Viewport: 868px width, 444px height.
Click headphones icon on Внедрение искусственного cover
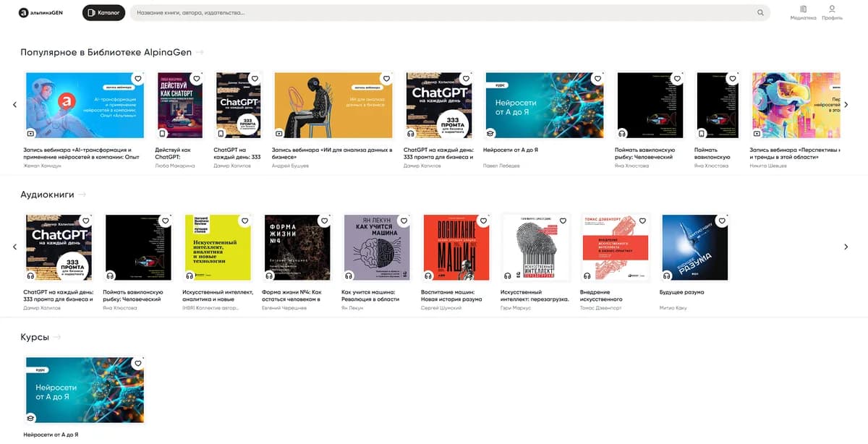pyautogui.click(x=587, y=276)
